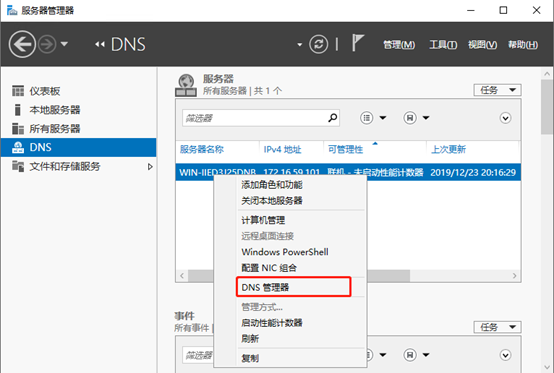Viewport: 554px width, 373px height.
Task: Choose 配置 NIC 组合 from context menu
Action: [269, 268]
